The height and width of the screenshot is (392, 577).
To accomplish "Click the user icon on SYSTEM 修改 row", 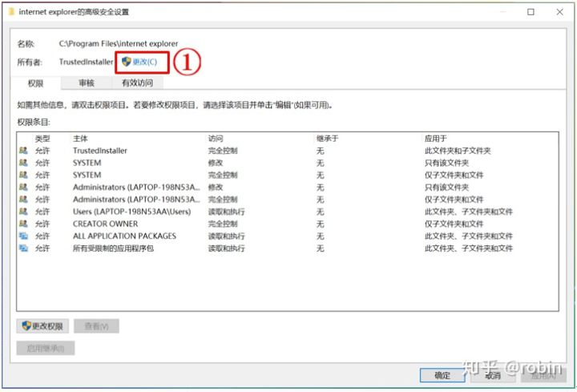I will [23, 163].
